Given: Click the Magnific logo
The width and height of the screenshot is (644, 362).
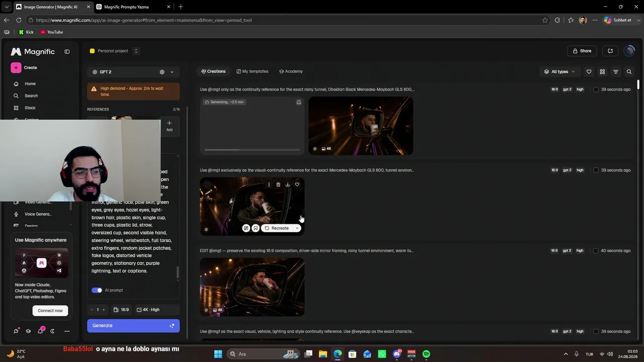Looking at the screenshot, I should pos(33,51).
